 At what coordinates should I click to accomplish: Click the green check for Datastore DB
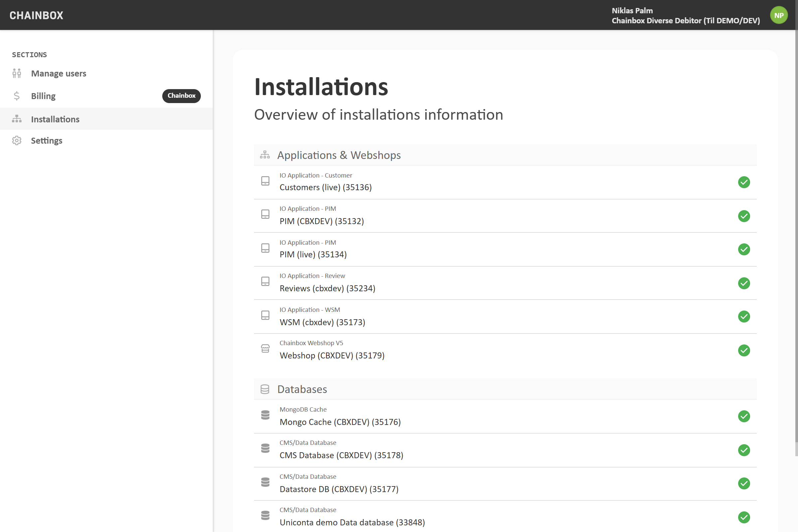[x=744, y=483]
